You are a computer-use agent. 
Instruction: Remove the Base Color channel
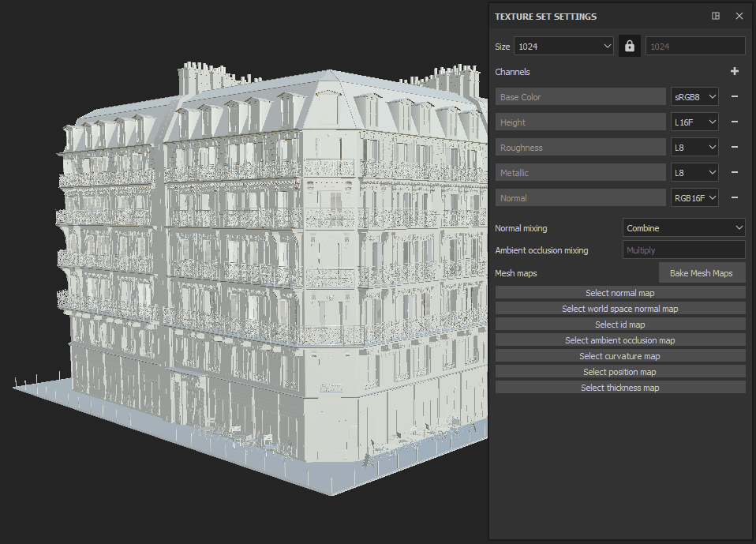click(x=735, y=96)
